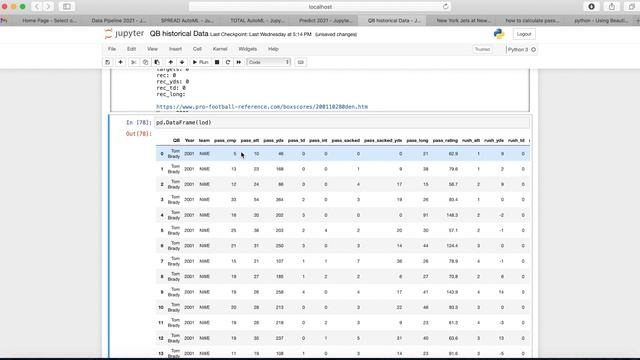Click the Out[78] output prompt
The image size is (640, 360).
click(139, 134)
